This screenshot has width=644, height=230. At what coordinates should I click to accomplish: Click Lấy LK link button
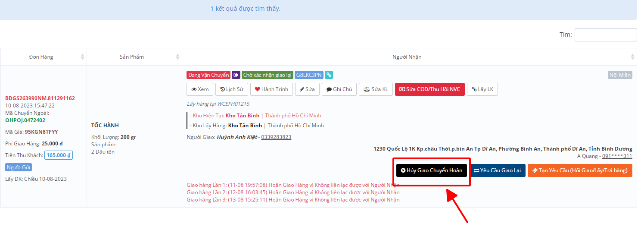click(482, 89)
